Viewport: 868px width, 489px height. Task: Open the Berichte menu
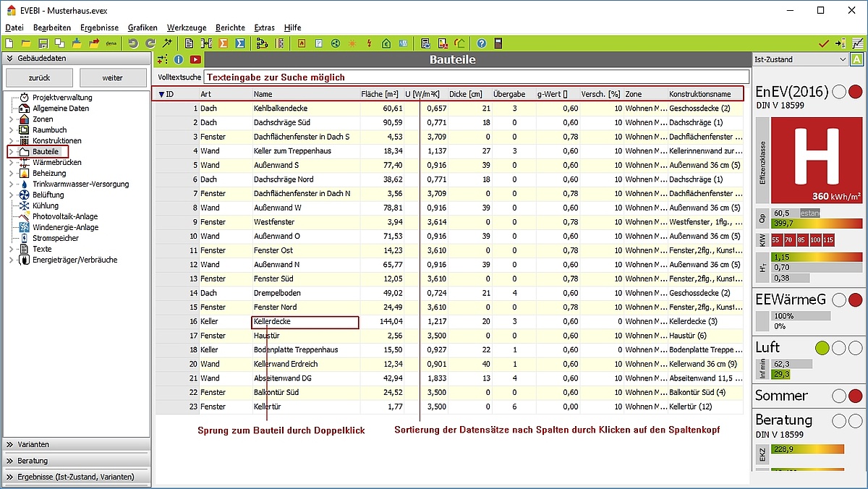pyautogui.click(x=230, y=27)
